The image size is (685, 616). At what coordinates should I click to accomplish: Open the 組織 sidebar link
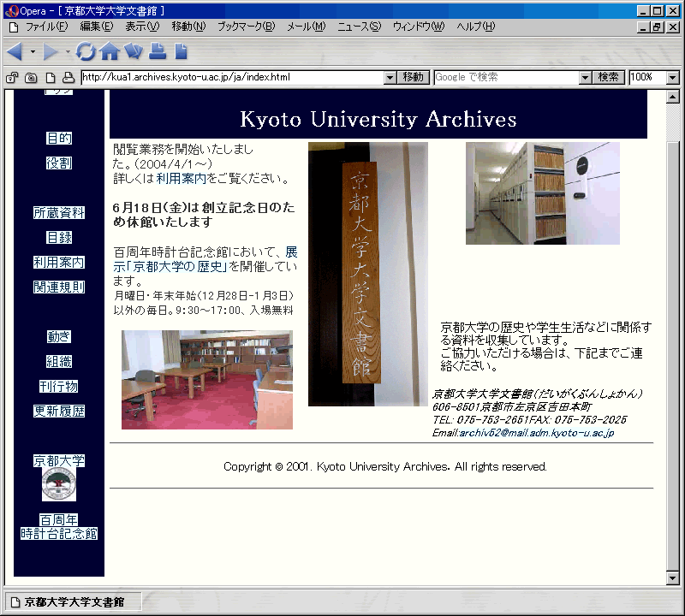click(x=59, y=362)
